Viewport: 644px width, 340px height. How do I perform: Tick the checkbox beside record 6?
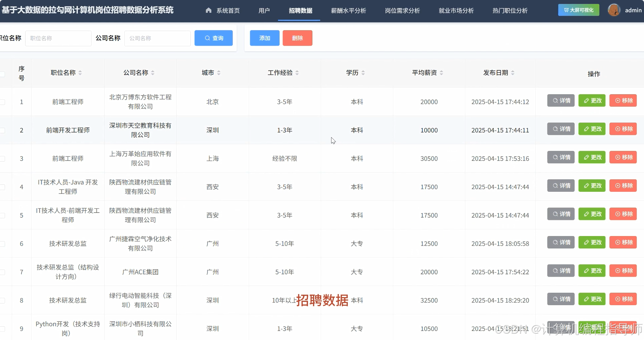tap(3, 244)
